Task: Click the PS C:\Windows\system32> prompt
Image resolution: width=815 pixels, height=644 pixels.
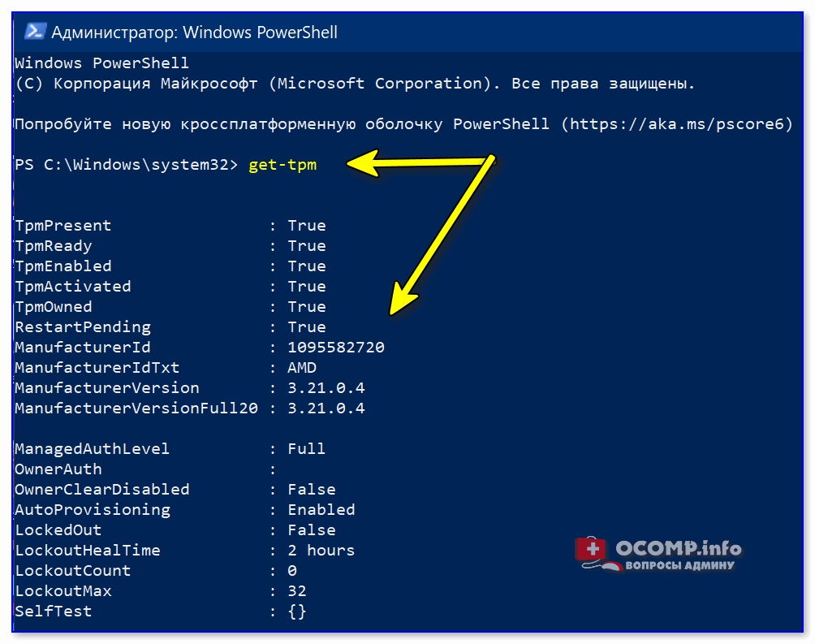Action: pyautogui.click(x=127, y=165)
